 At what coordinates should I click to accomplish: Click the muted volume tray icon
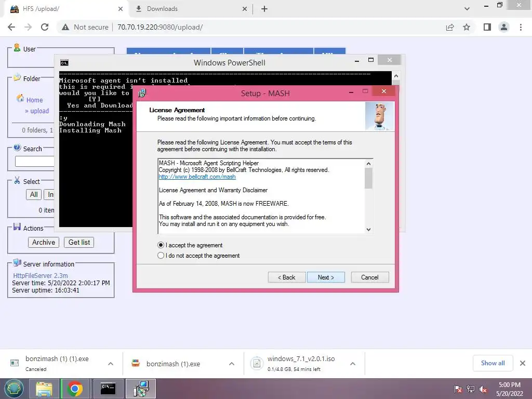[x=483, y=389]
